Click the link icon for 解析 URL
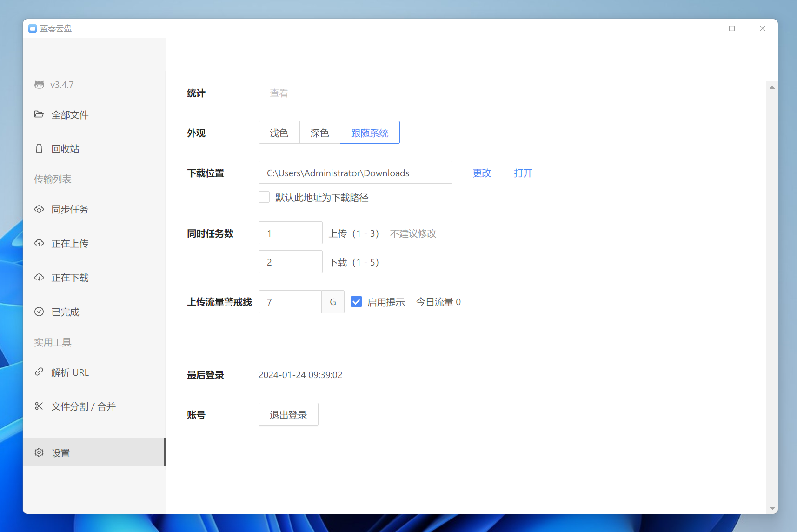Viewport: 797px width, 532px height. (x=39, y=372)
